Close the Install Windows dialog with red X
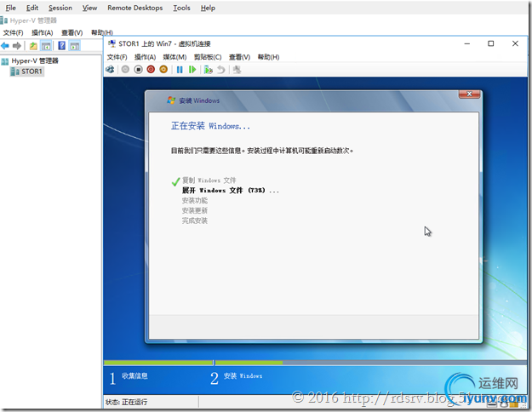The height and width of the screenshot is (412, 532). 469,94
